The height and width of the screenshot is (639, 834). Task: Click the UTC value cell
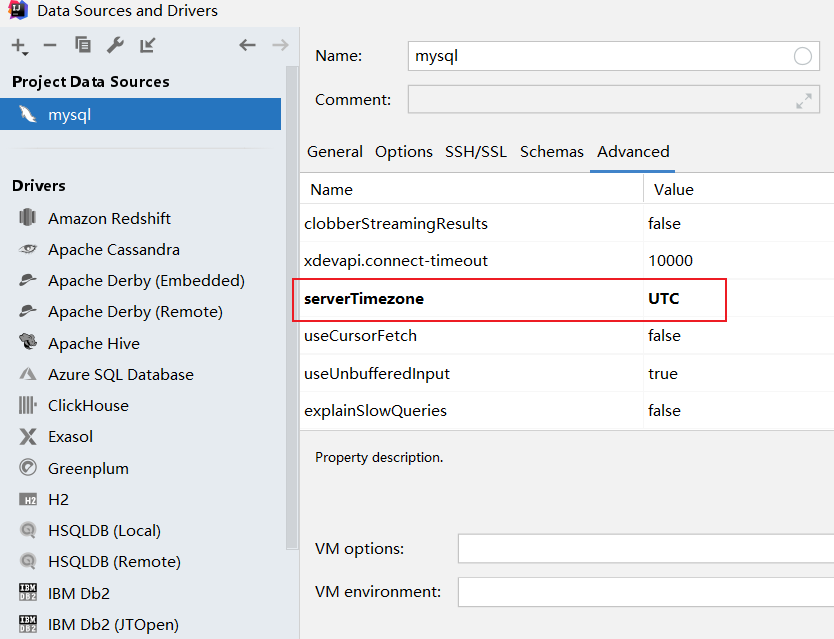663,298
